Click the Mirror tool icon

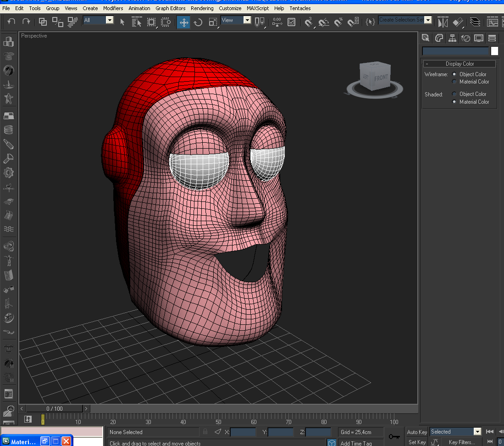coord(443,22)
